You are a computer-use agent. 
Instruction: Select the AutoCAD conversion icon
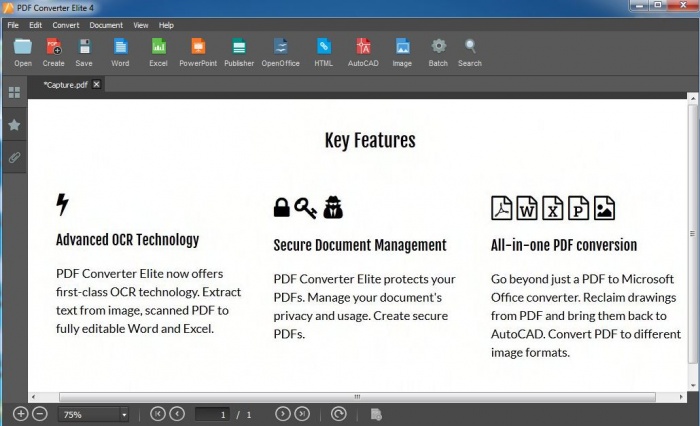coord(363,52)
